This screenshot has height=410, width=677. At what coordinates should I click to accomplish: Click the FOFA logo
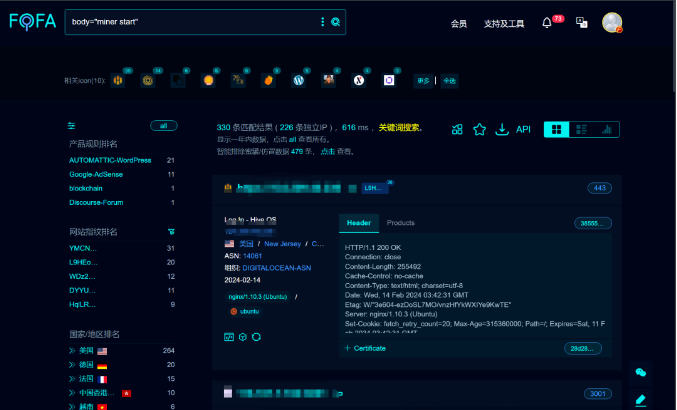point(33,22)
